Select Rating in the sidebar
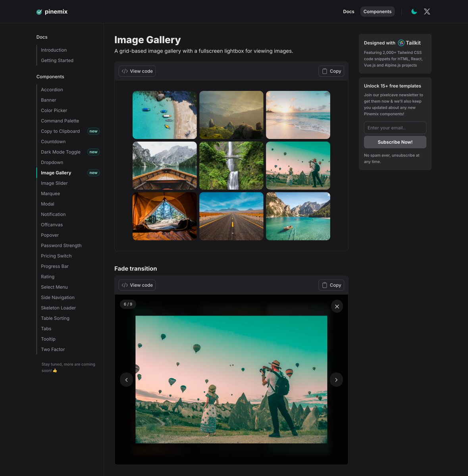468x476 pixels. (48, 276)
